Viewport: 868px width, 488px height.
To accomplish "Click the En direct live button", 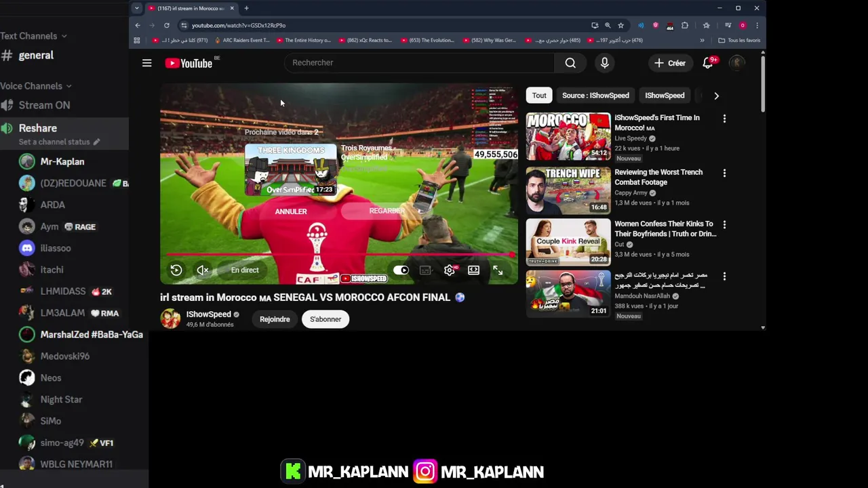I will [x=245, y=270].
